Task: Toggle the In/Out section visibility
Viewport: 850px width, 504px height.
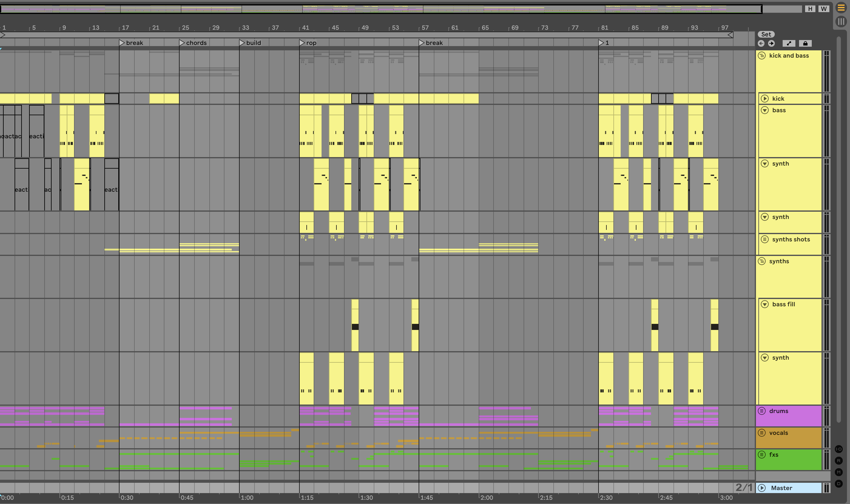Action: click(839, 449)
